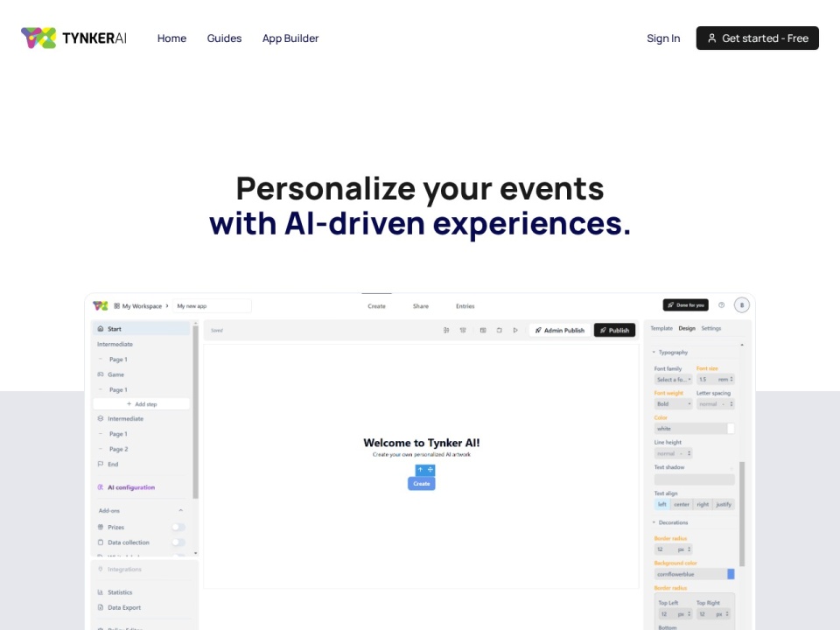840x630 pixels.
Task: Click the cornflowerblue background color swatch
Action: click(x=731, y=574)
